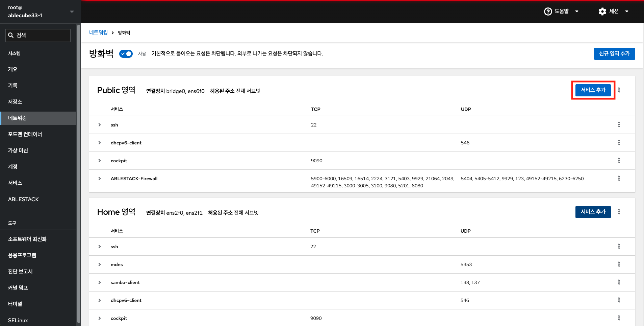The image size is (644, 326).
Task: Open kebab menu for Home cockpit row
Action: click(x=619, y=318)
